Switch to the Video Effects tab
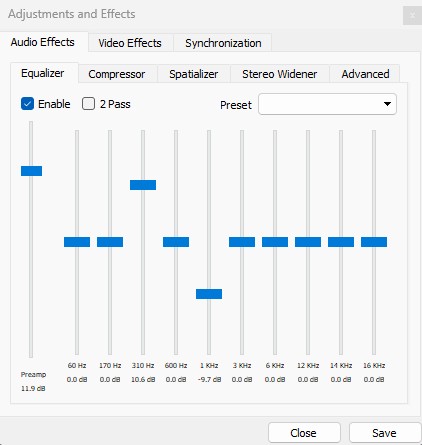 click(x=130, y=43)
